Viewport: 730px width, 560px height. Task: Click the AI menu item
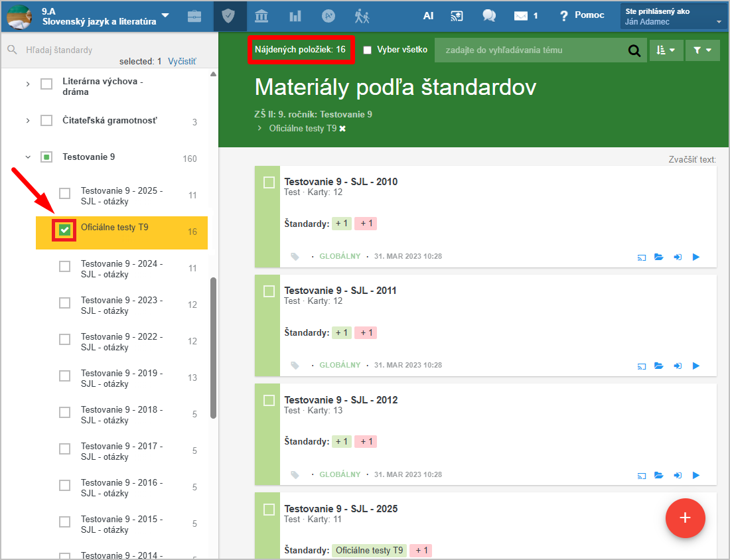click(428, 16)
